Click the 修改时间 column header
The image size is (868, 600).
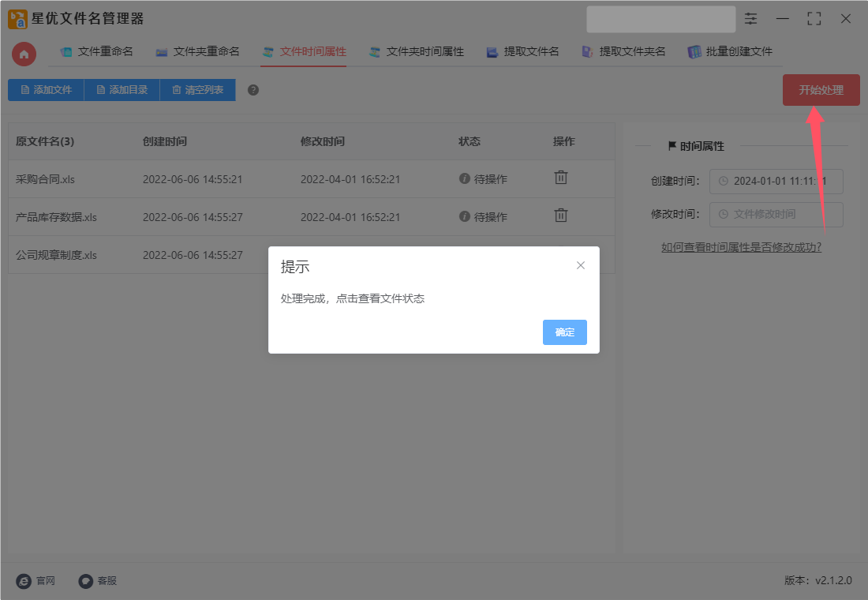point(322,141)
